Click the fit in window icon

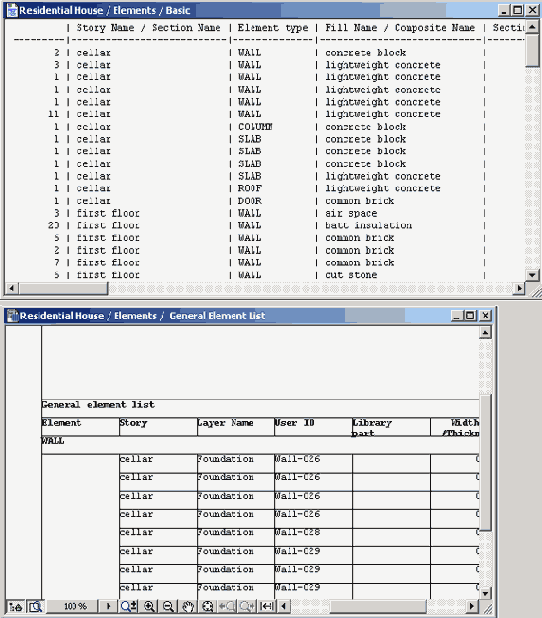point(208,606)
